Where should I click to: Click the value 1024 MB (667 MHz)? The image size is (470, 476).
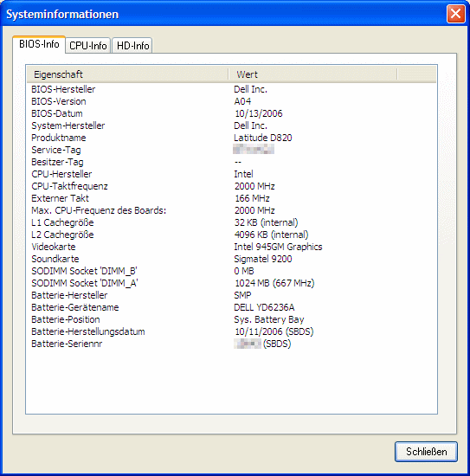(274, 283)
